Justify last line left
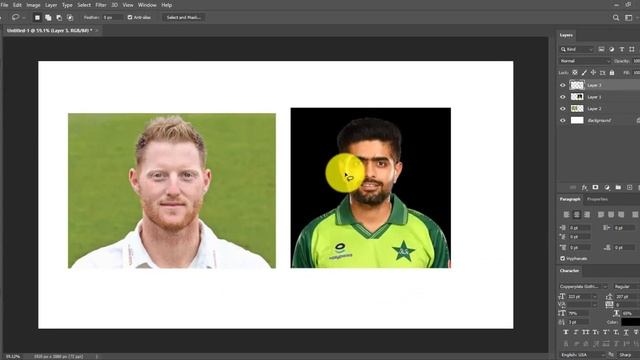 600,214
